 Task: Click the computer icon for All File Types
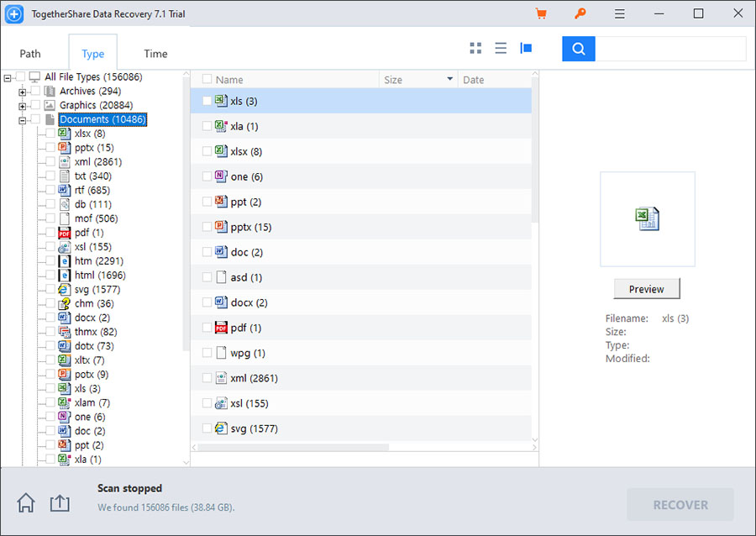point(34,76)
